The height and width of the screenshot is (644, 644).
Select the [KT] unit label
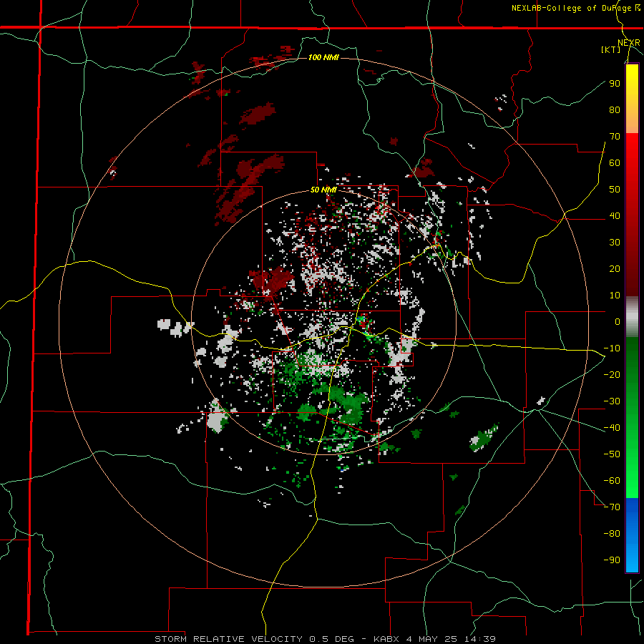coord(611,49)
